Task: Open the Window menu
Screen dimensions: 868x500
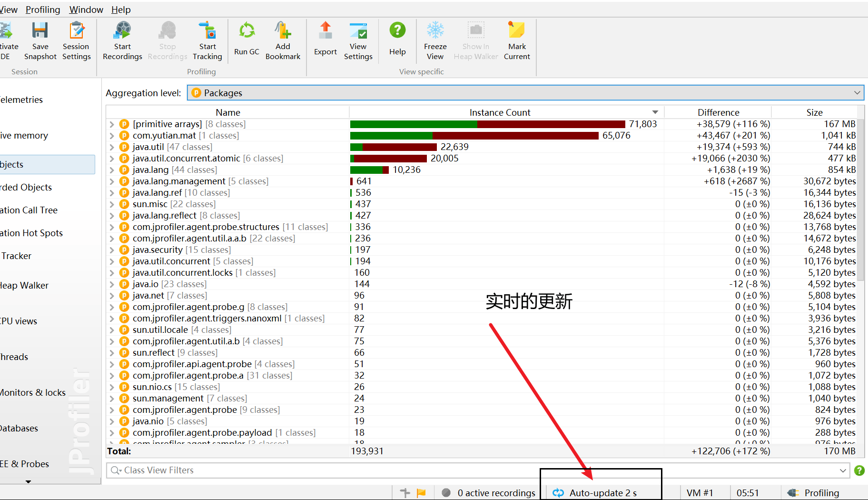Action: pos(86,10)
